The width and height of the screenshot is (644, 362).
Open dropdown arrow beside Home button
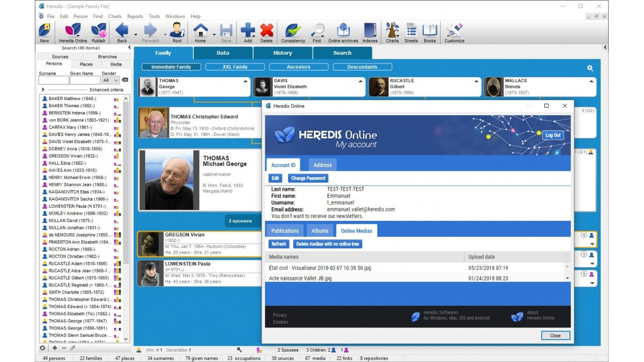coord(214,35)
